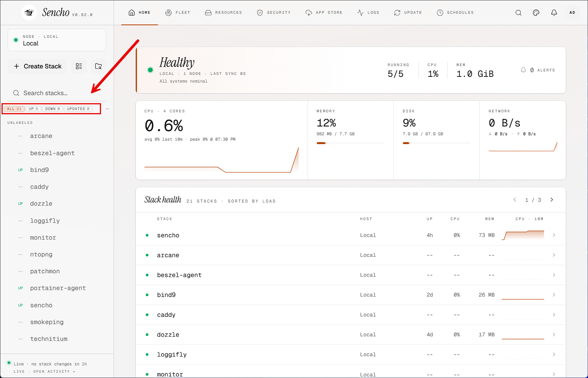Image resolution: width=588 pixels, height=378 pixels.
Task: Filter stacks by UP 5
Action: click(x=33, y=109)
